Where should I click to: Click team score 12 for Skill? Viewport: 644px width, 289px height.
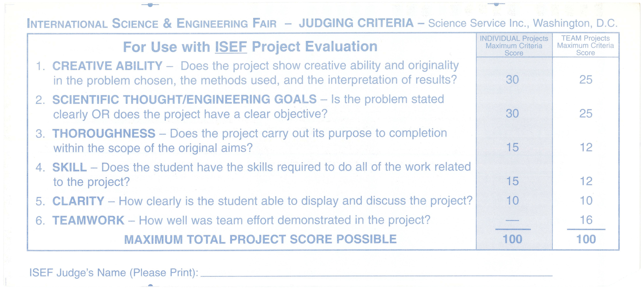(x=586, y=181)
